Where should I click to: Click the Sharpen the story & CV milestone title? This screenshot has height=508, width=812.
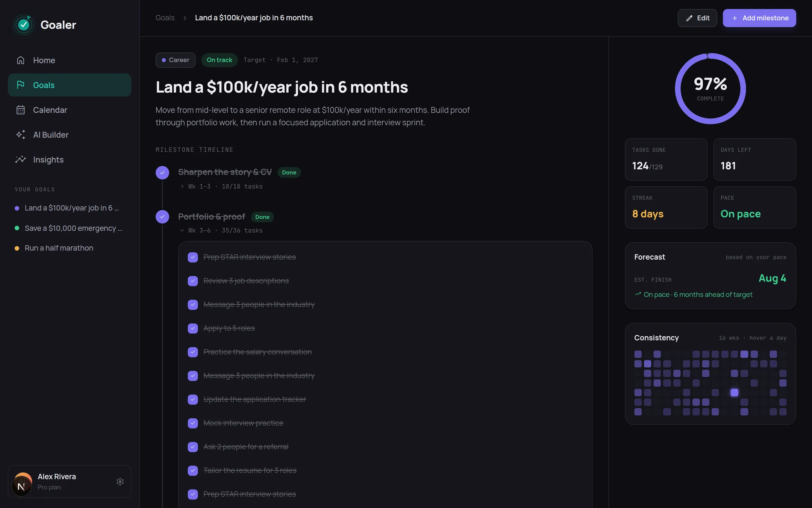click(x=225, y=172)
